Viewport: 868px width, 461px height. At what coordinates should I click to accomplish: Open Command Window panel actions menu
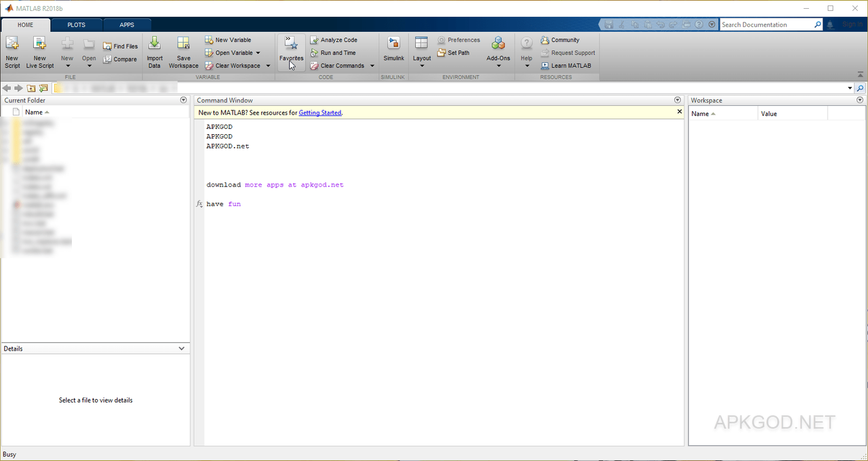click(x=677, y=100)
